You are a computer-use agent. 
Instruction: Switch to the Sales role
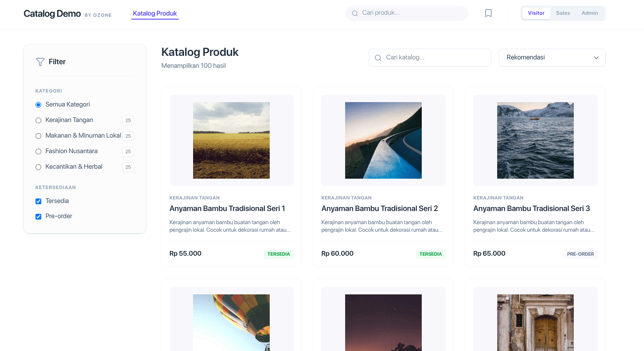tap(563, 13)
